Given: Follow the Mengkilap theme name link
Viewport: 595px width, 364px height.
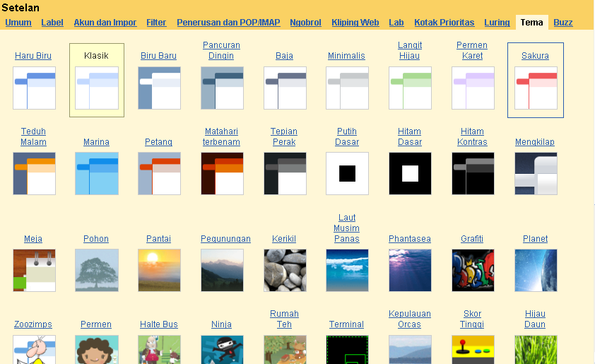Looking at the screenshot, I should (x=535, y=141).
